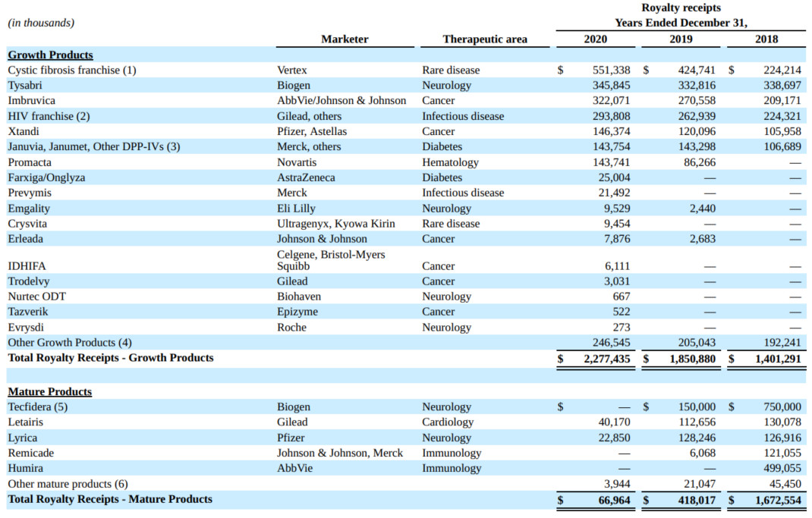Select the value '338,697'
Image resolution: width=812 pixels, height=518 pixels.
[x=782, y=86]
